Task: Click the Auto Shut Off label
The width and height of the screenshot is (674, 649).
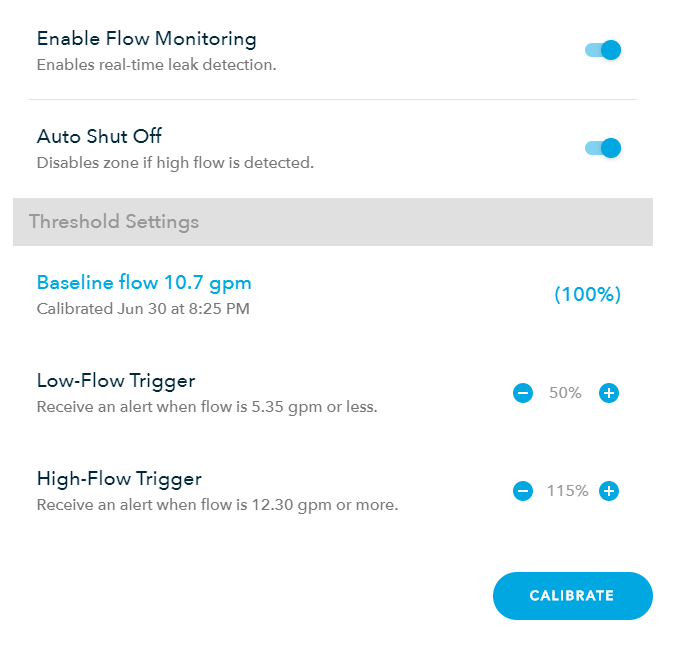Action: pos(99,137)
